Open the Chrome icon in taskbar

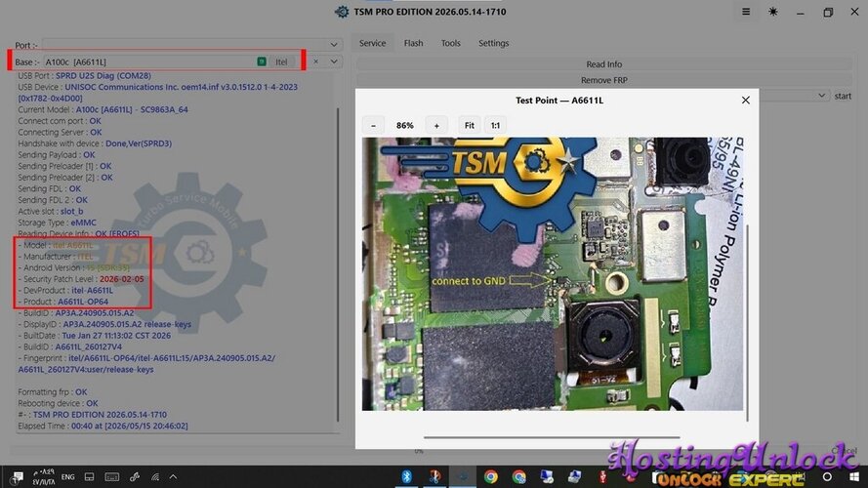(x=490, y=476)
